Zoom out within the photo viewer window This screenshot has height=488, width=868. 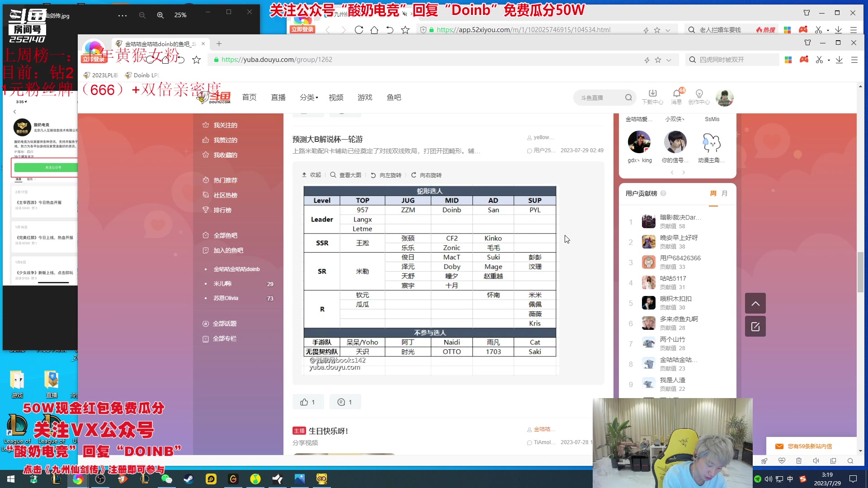[142, 15]
